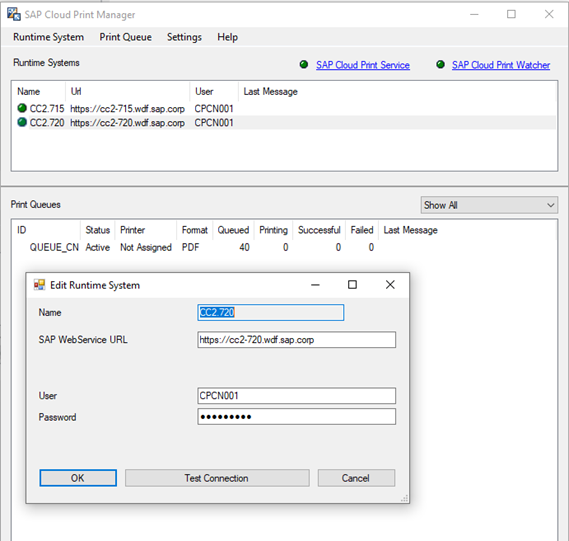
Task: Confirm with the OK button
Action: 78,478
